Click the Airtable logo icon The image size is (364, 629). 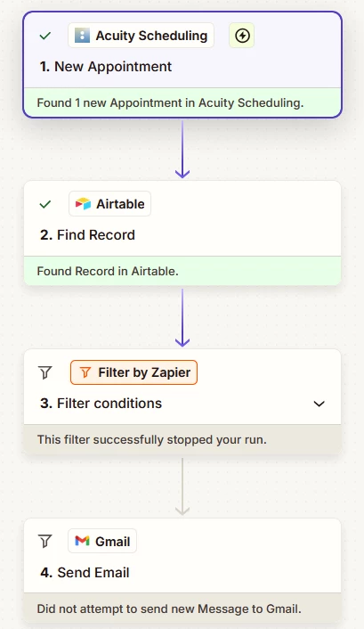83,204
